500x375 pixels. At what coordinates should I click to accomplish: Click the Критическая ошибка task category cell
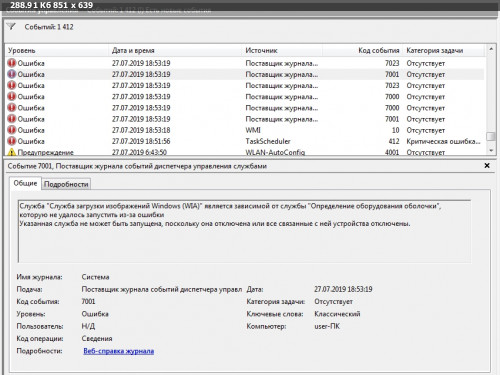tap(443, 141)
